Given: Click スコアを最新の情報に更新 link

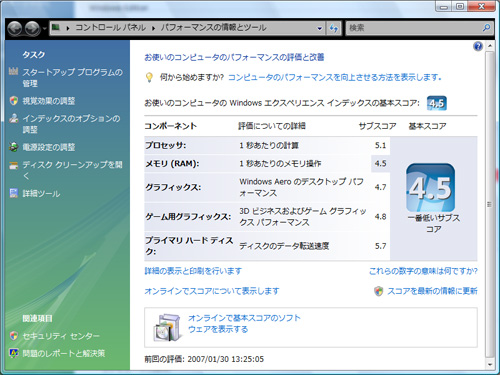Looking at the screenshot, I should coord(432,291).
